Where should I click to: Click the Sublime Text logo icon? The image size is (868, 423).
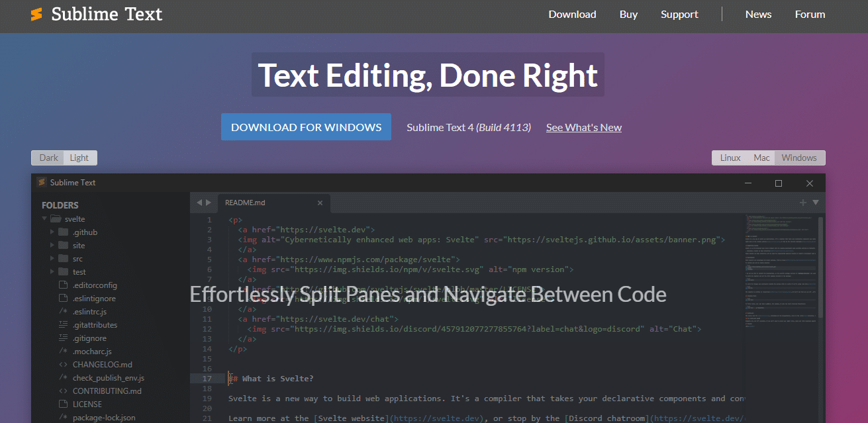(36, 14)
